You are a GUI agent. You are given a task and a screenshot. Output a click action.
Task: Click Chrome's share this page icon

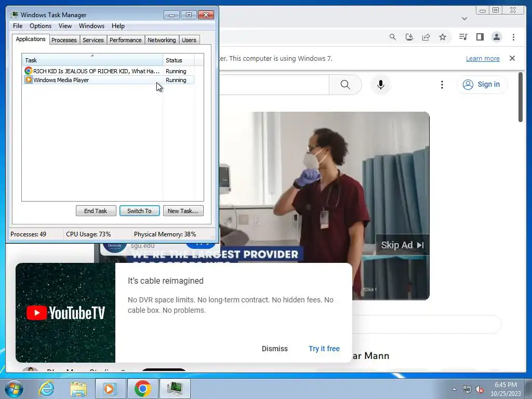click(x=426, y=37)
